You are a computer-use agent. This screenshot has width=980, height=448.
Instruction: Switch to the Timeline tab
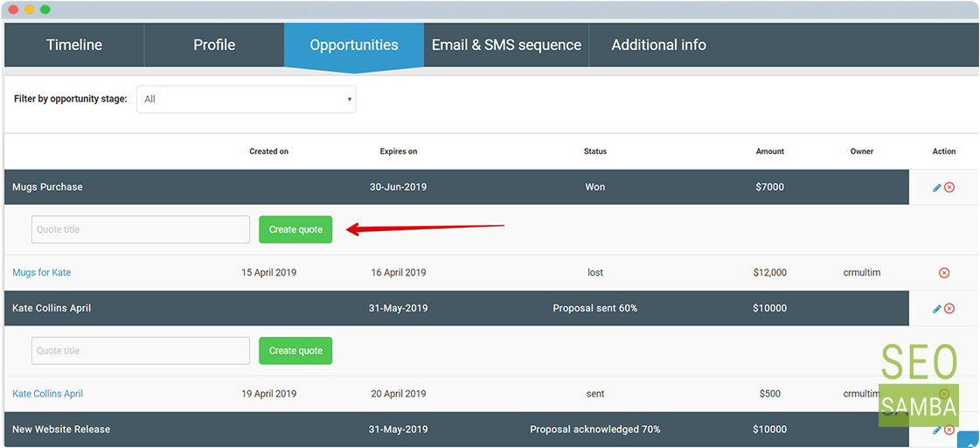[x=74, y=45]
